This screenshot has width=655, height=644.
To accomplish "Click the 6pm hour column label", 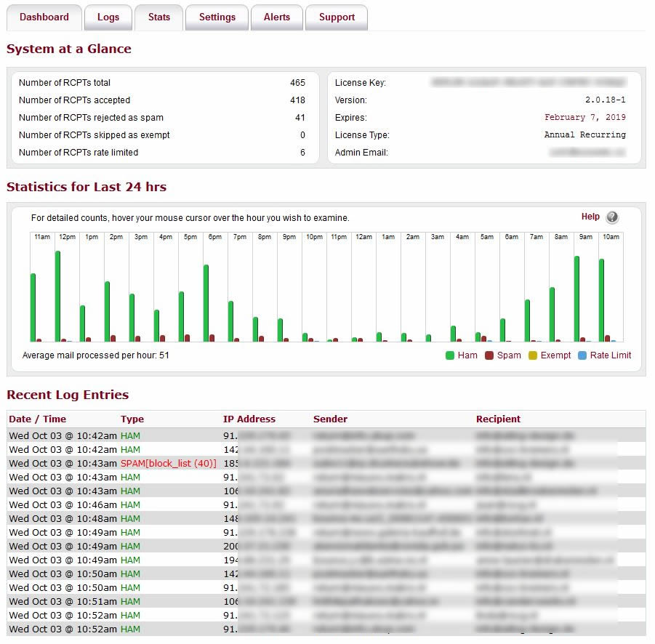I will pyautogui.click(x=215, y=237).
